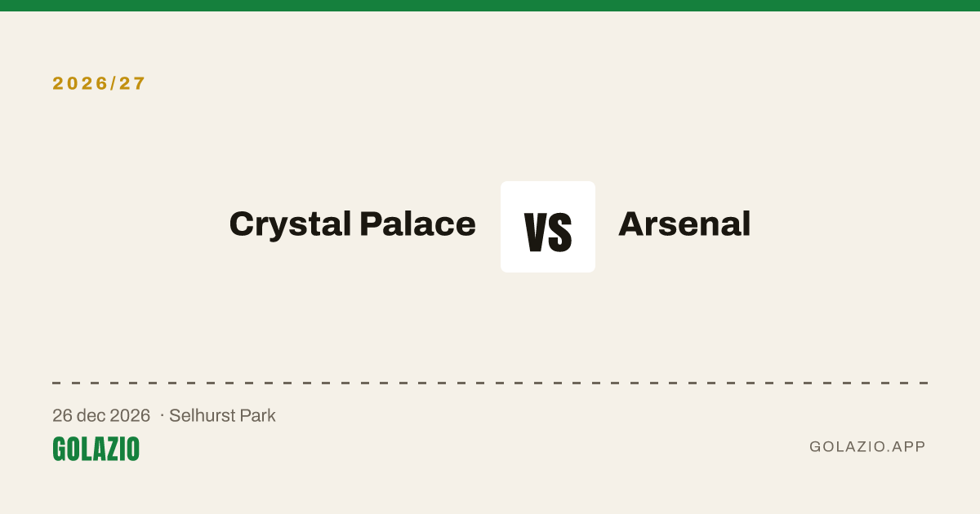The width and height of the screenshot is (980, 514).
Task: Click the 2026/27 season label
Action: coord(99,83)
